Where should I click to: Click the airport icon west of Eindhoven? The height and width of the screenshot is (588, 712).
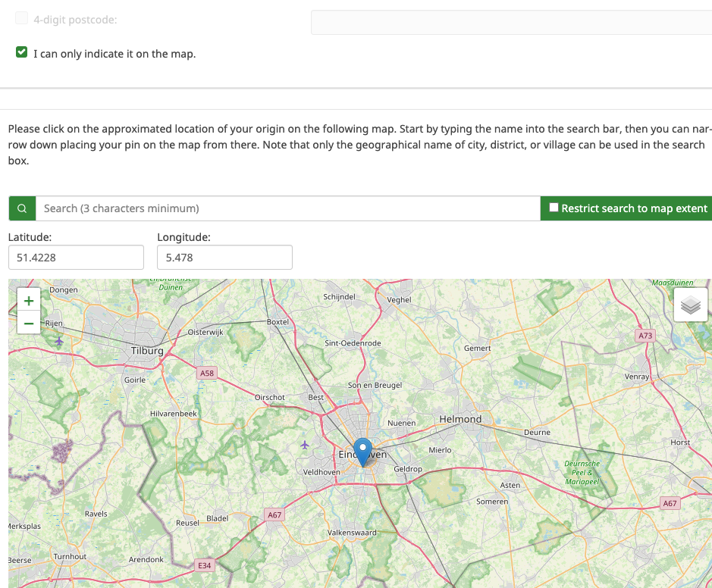pyautogui.click(x=305, y=444)
